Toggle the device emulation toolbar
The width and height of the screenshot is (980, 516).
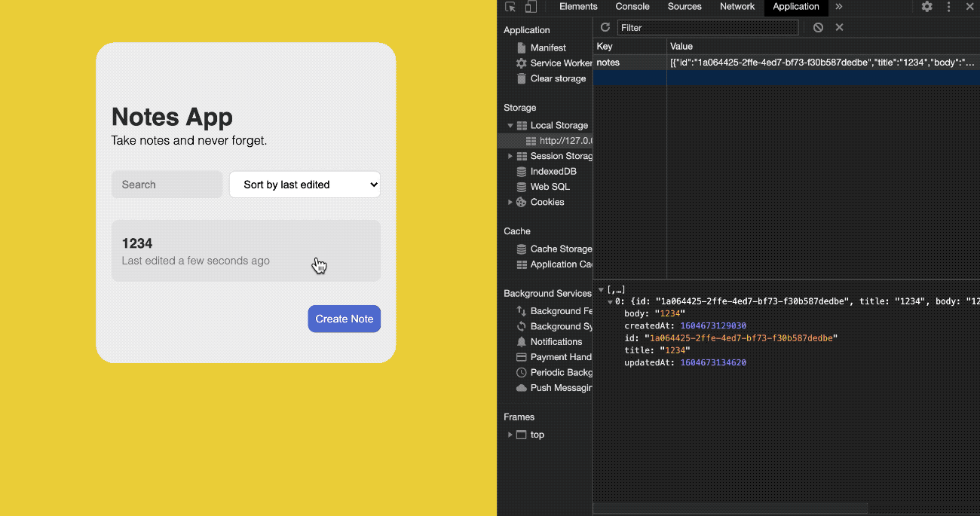530,7
